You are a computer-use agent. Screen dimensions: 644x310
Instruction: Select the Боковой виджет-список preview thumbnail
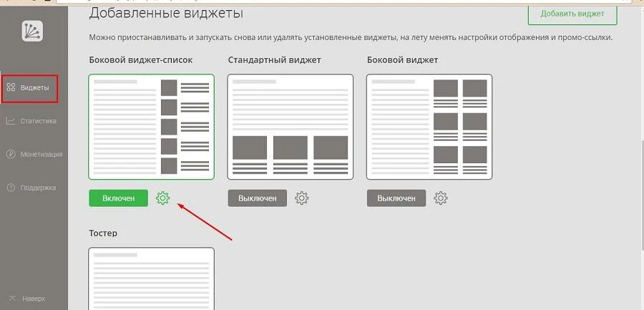pos(151,127)
